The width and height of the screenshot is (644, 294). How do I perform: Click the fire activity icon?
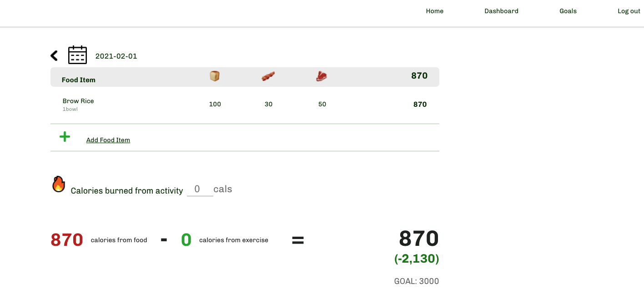tap(58, 184)
